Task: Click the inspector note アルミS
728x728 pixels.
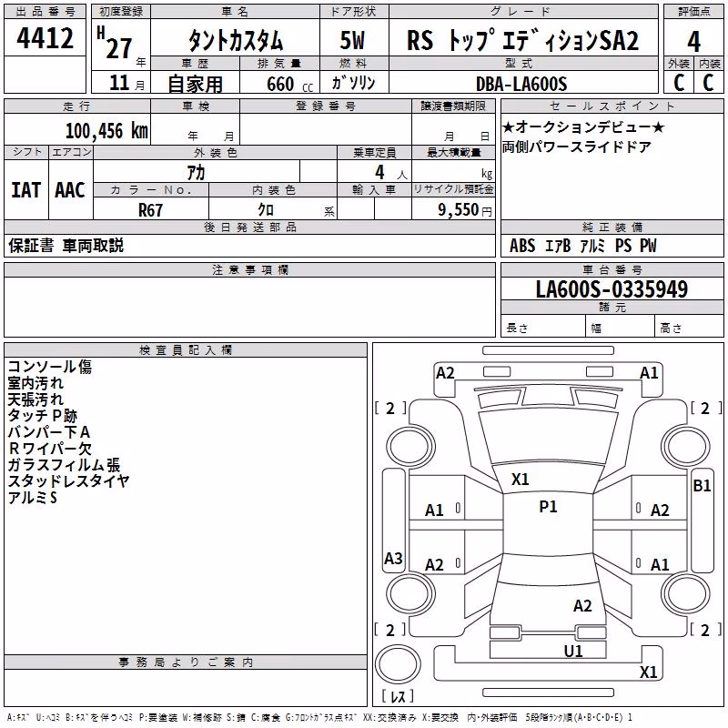Action: point(32,498)
